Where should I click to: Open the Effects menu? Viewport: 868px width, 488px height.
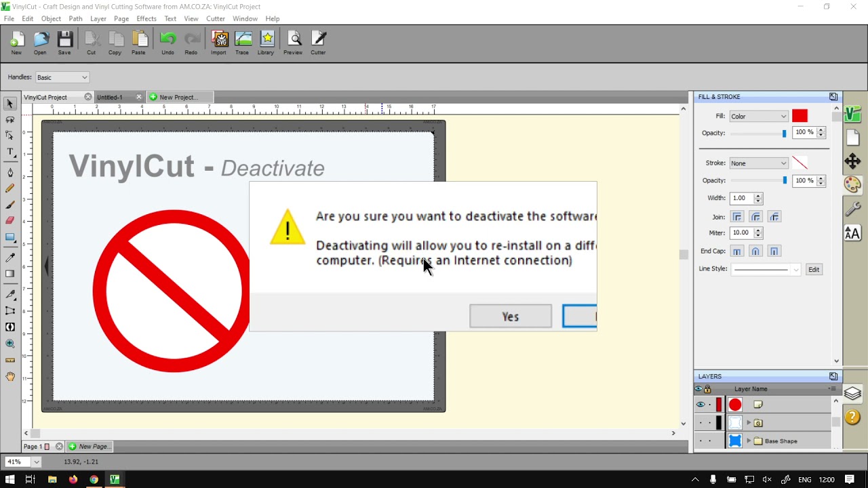146,18
